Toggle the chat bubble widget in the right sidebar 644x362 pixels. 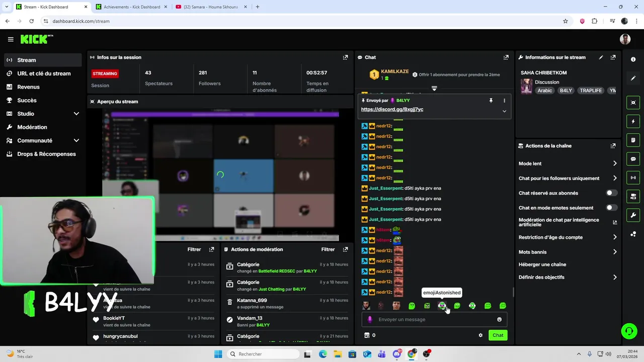point(633,159)
